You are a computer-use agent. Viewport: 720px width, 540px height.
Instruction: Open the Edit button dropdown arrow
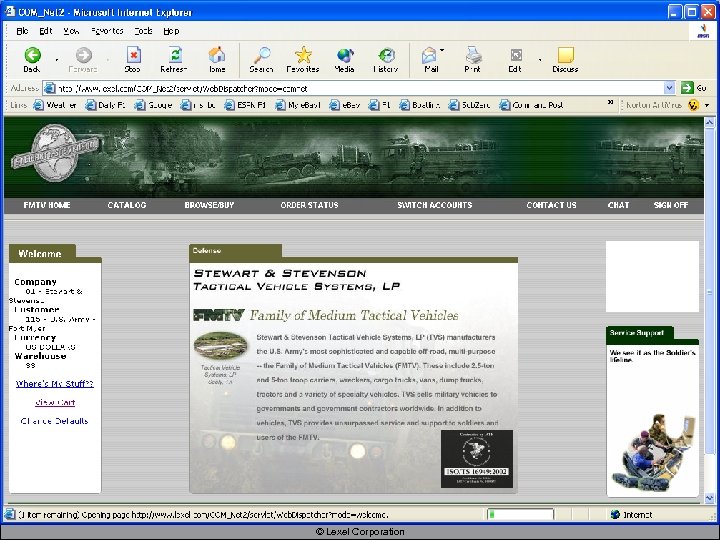(x=540, y=60)
